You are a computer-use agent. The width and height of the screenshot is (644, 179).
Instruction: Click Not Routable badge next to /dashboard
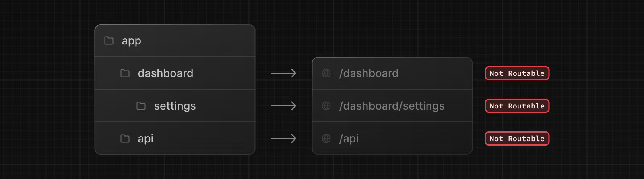coord(517,73)
